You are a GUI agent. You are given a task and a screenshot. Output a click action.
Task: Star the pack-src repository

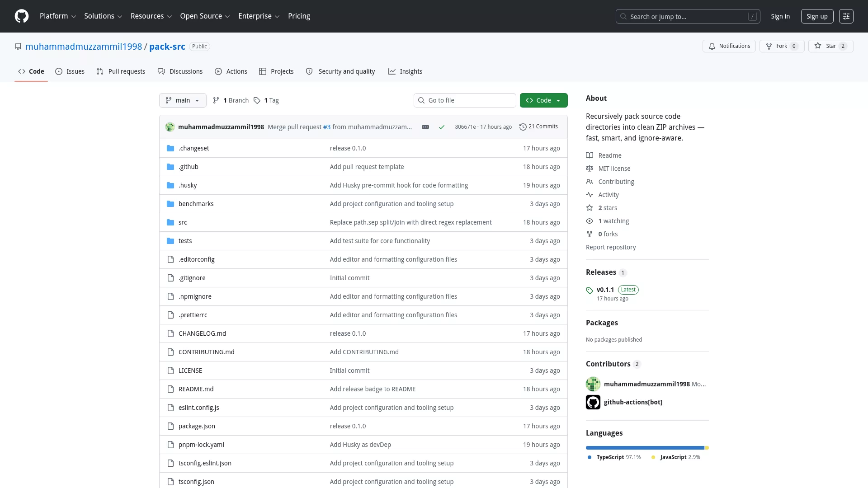tap(830, 46)
